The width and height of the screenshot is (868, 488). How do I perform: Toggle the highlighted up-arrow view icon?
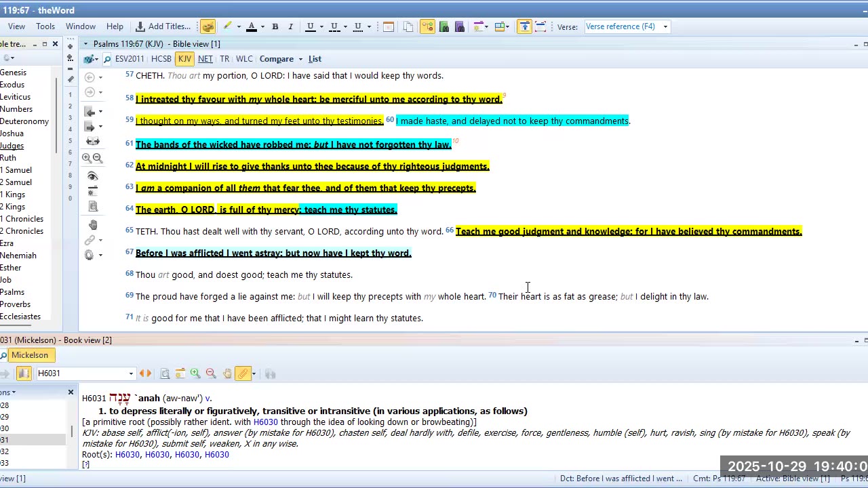525,26
